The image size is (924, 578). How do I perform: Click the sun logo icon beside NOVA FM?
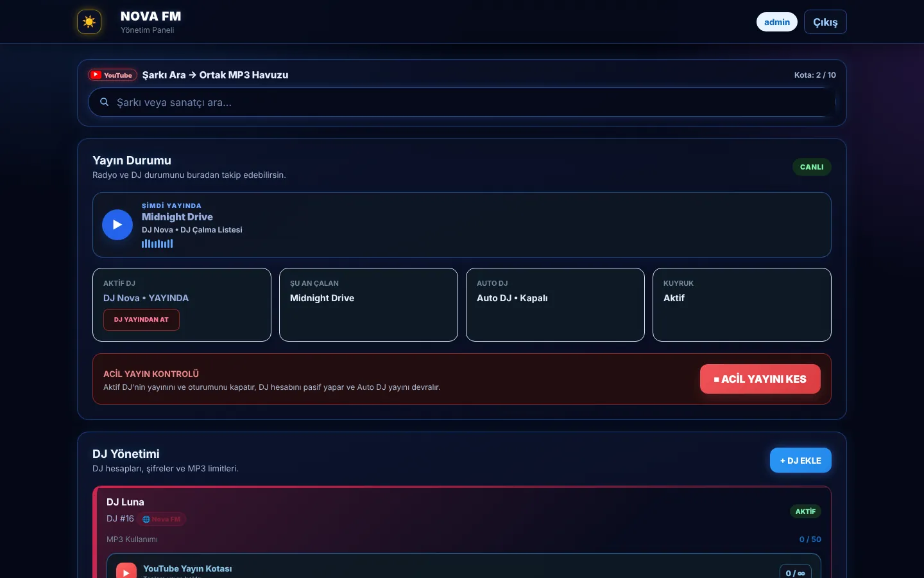(x=89, y=22)
